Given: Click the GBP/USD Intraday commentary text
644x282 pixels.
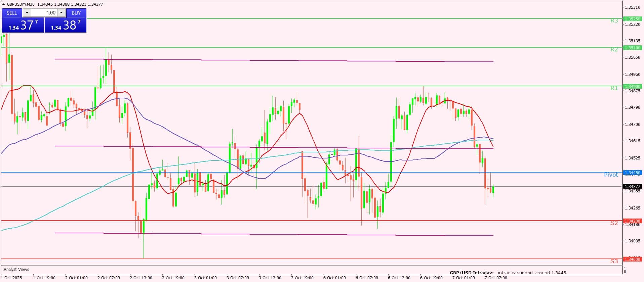Looking at the screenshot, I should (x=508, y=273).
